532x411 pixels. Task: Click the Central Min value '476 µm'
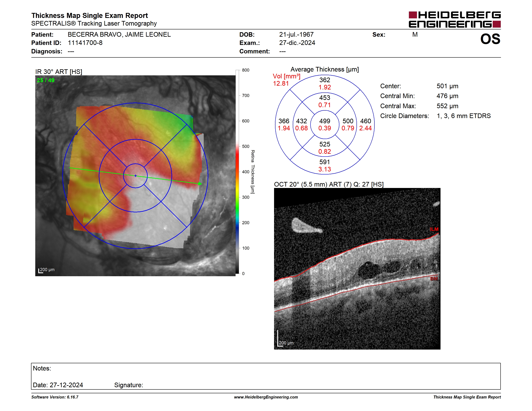pos(448,96)
